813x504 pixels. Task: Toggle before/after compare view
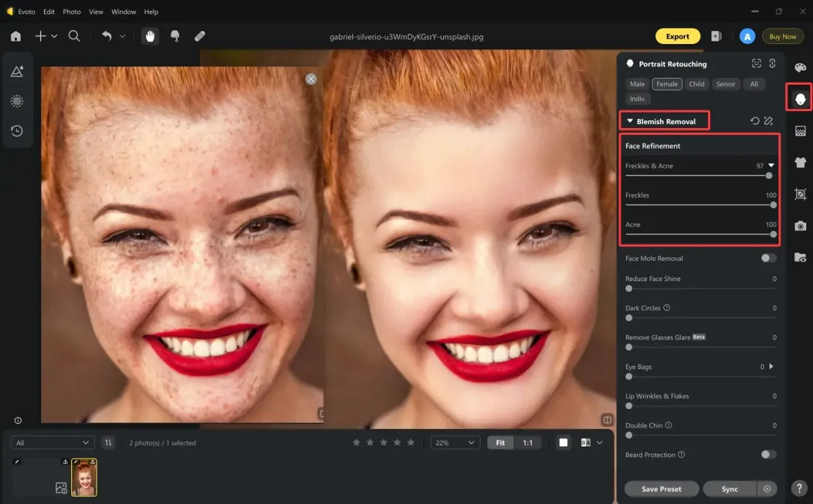[x=585, y=442]
